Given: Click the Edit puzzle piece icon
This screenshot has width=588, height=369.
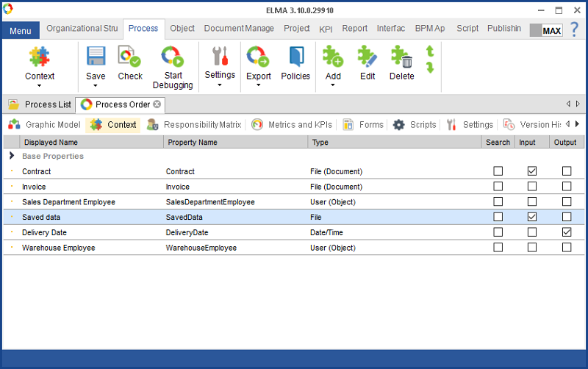Looking at the screenshot, I should click(367, 57).
